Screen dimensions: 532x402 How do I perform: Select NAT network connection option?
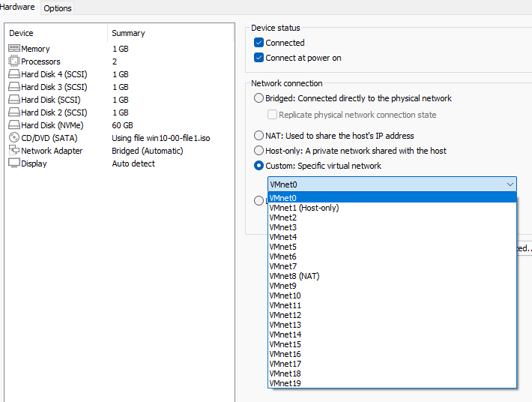pyautogui.click(x=259, y=136)
